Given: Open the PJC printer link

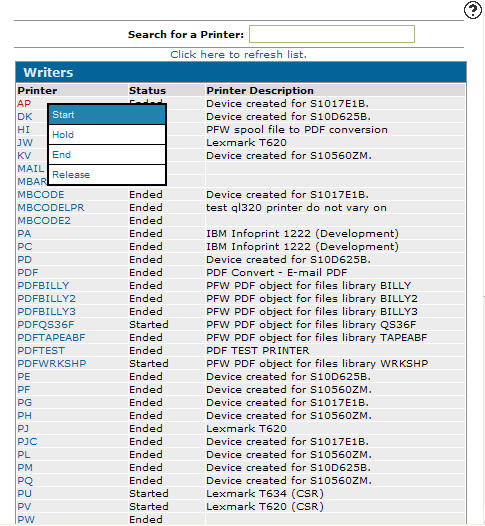Looking at the screenshot, I should pos(27,442).
